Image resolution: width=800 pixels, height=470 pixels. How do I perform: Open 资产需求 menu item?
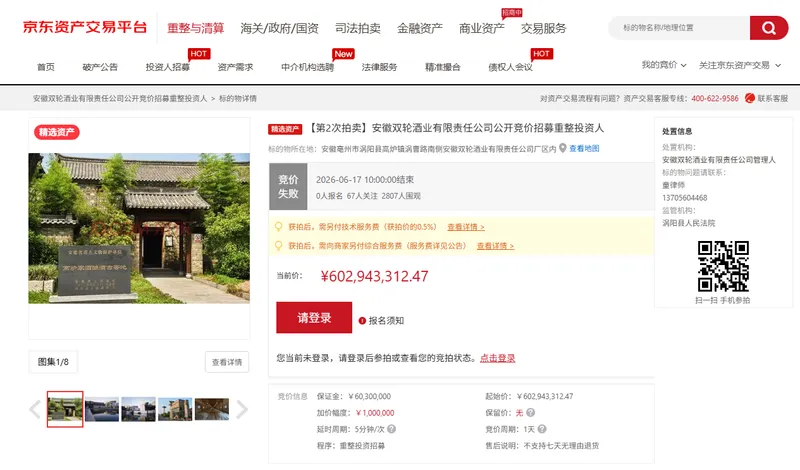tap(235, 67)
